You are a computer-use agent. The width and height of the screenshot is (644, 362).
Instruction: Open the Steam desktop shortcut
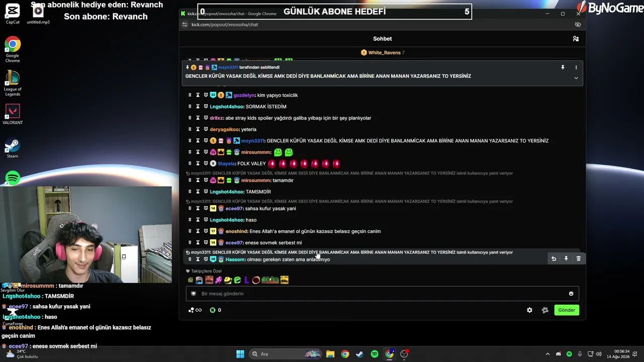(13, 148)
